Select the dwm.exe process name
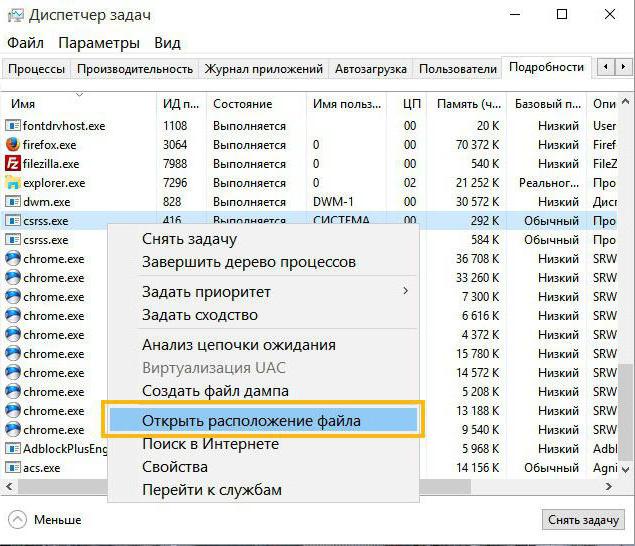This screenshot has height=546, width=635. point(47,202)
